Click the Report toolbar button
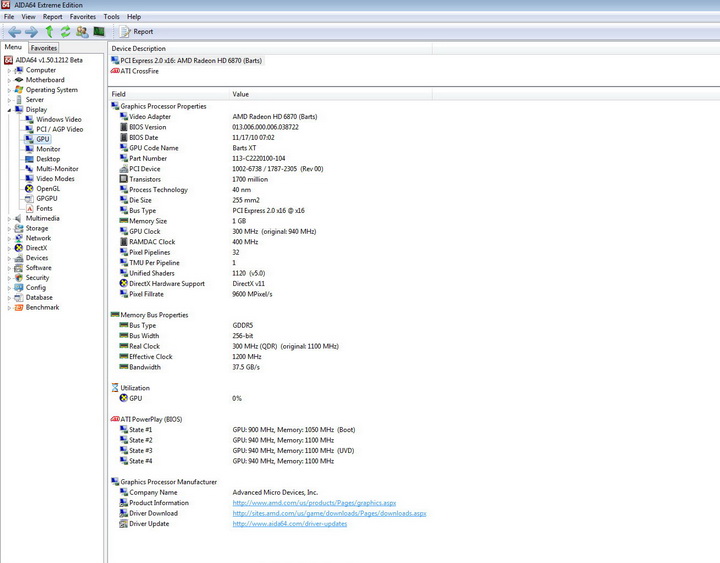The width and height of the screenshot is (720, 563). click(x=136, y=31)
